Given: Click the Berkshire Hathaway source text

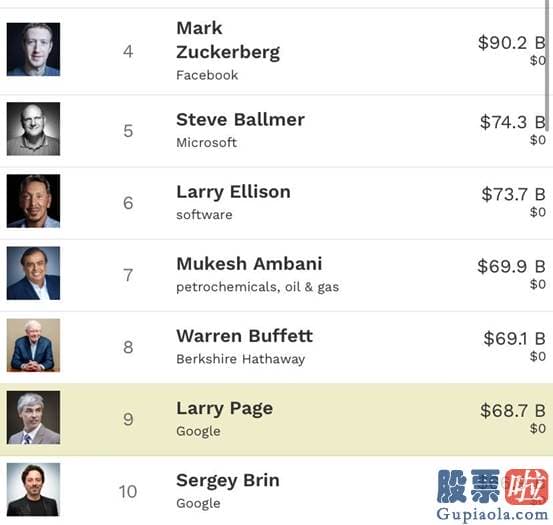Looking at the screenshot, I should pos(241,359).
